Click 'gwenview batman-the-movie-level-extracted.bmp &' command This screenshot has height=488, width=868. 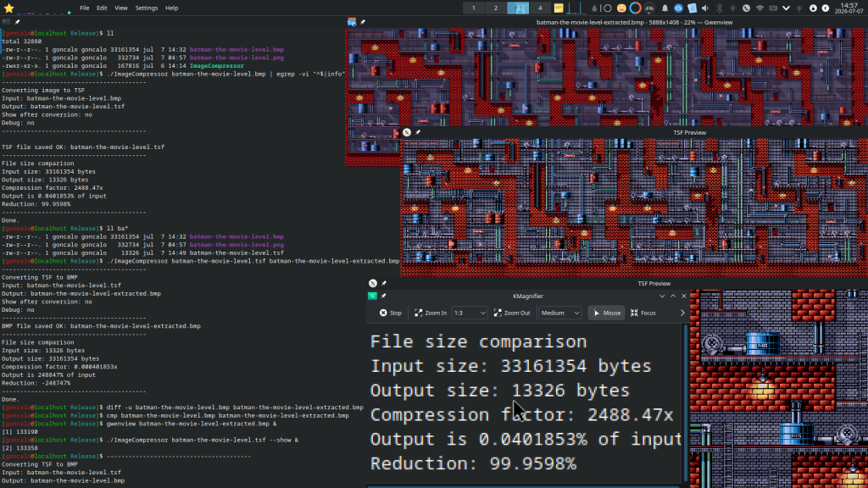coord(192,424)
